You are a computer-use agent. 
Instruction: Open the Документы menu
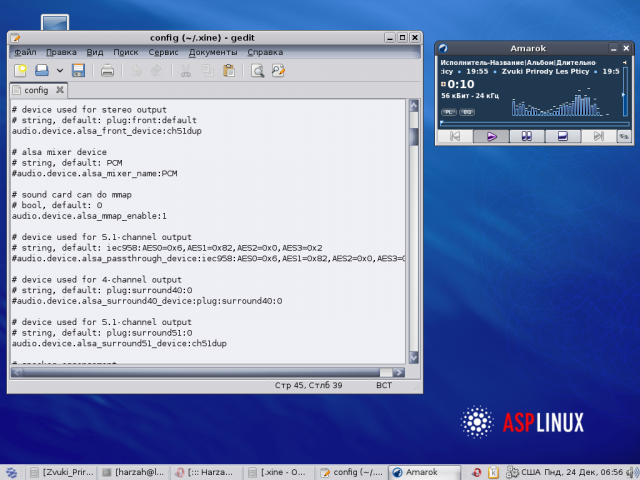coord(213,52)
